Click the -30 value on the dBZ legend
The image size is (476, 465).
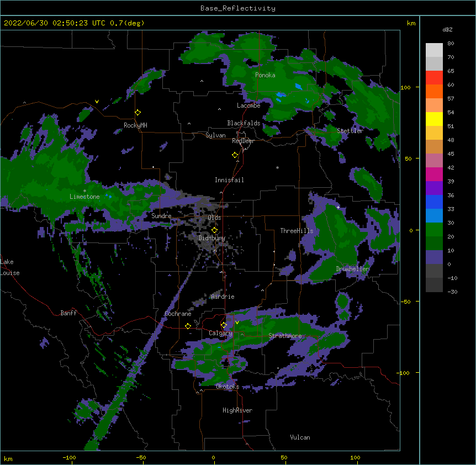(452, 292)
